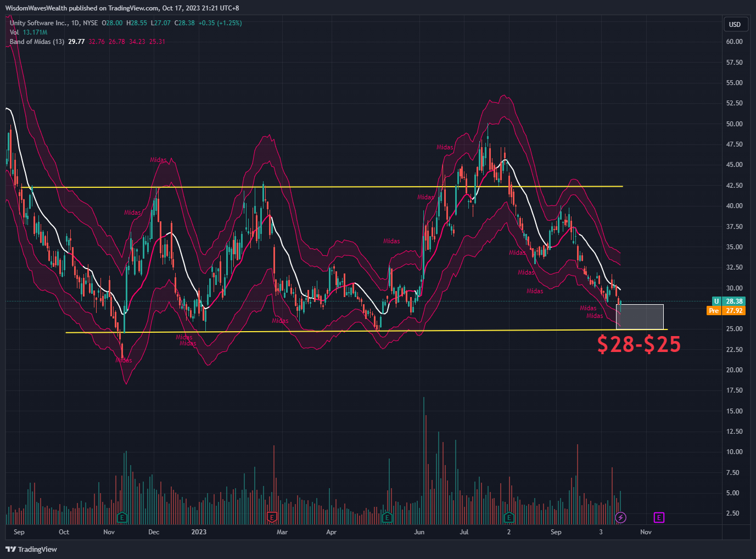Viewport: 756px width, 559px height.
Task: Click the Band of Midas value 25.31
Action: 157,42
